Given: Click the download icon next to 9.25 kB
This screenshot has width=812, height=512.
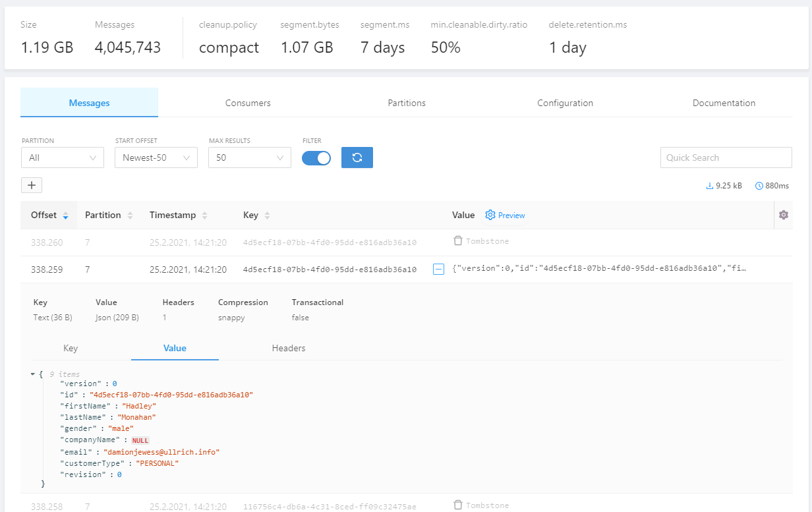Looking at the screenshot, I should click(x=709, y=186).
